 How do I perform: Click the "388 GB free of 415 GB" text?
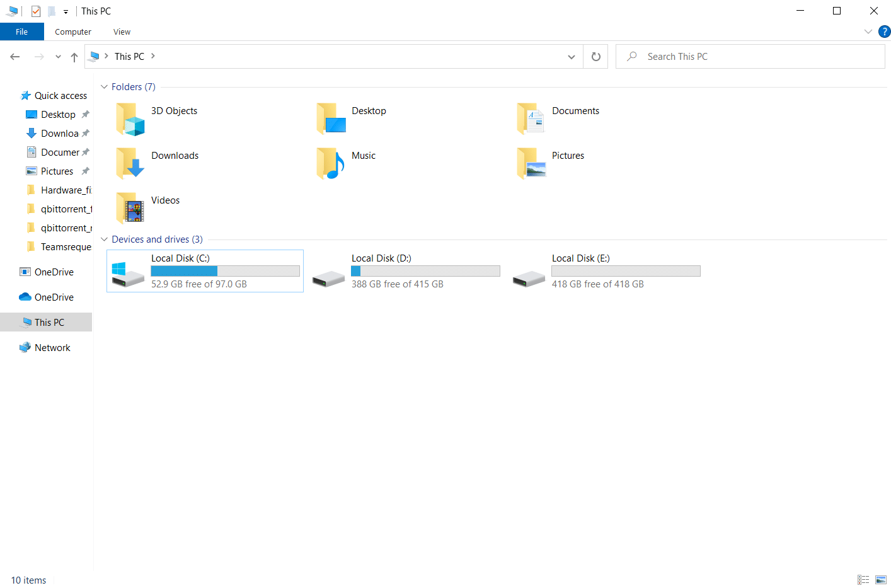click(x=398, y=284)
